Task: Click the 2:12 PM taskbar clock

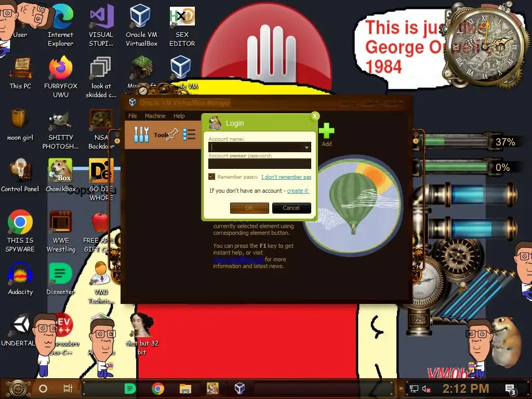Action: tap(466, 389)
